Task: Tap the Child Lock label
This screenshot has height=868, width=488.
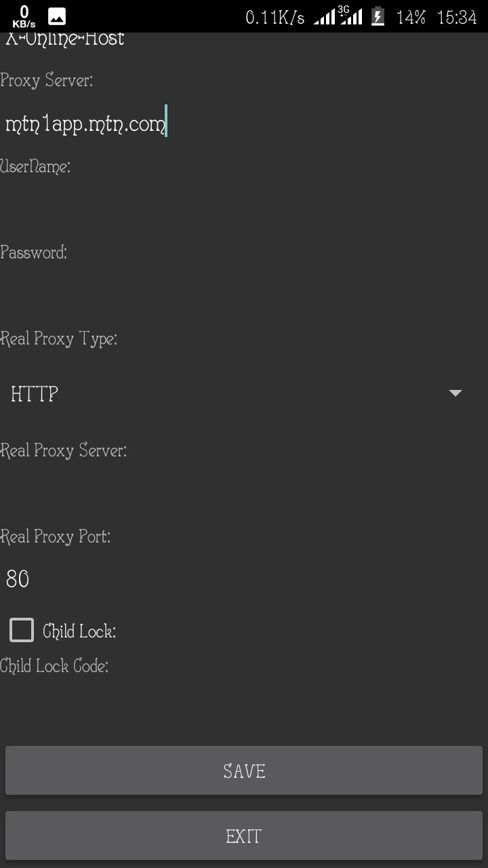Action: click(79, 631)
